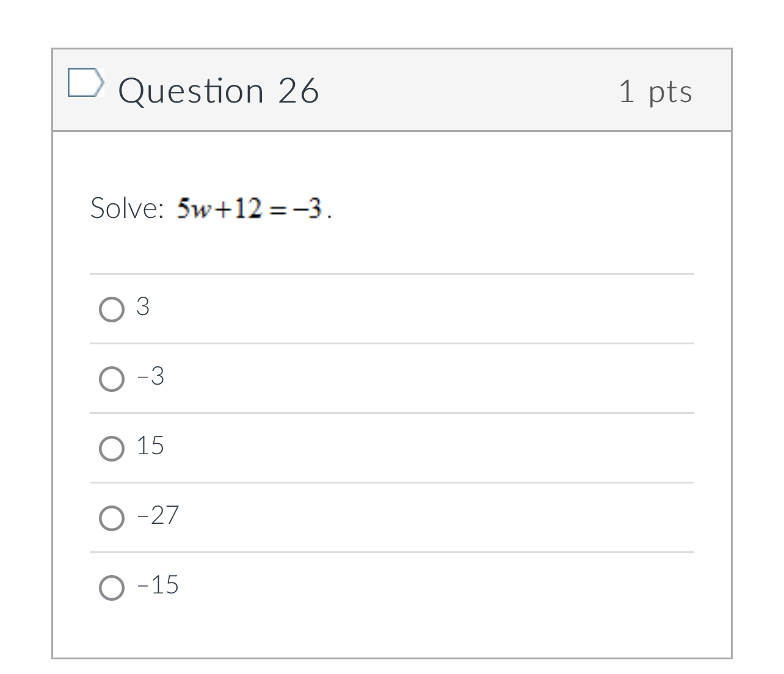This screenshot has width=784, height=674.
Task: Pick the −27 answer radio button
Action: click(112, 518)
